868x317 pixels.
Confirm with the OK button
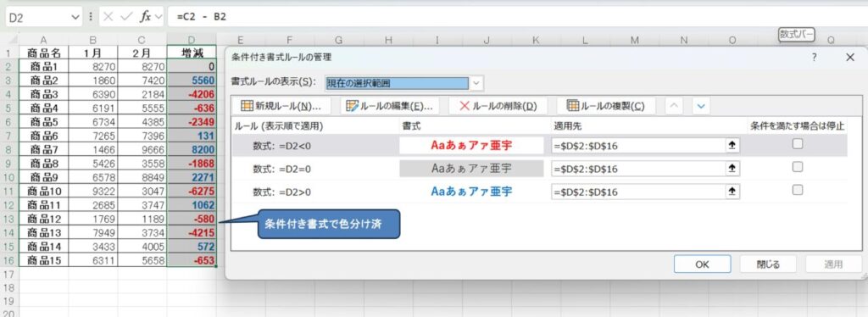702,264
